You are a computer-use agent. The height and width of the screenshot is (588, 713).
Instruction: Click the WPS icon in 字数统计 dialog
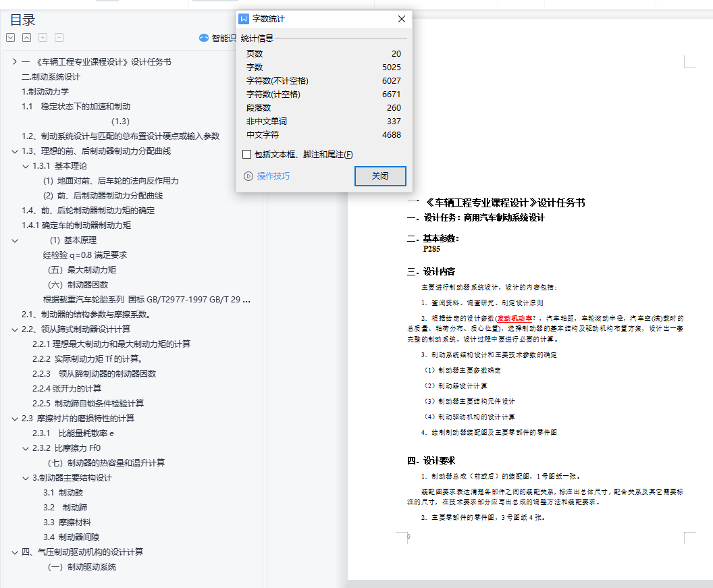coord(244,19)
